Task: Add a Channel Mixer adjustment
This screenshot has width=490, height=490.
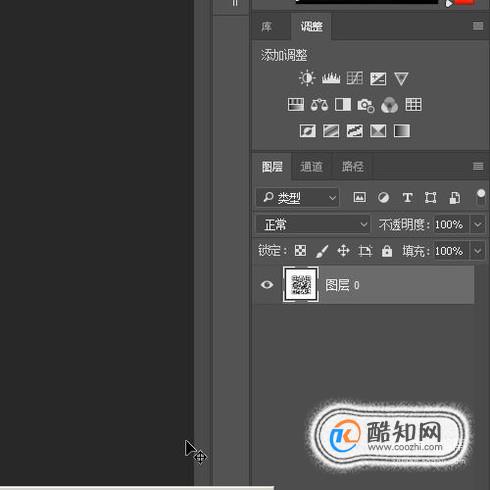Action: pyautogui.click(x=389, y=105)
